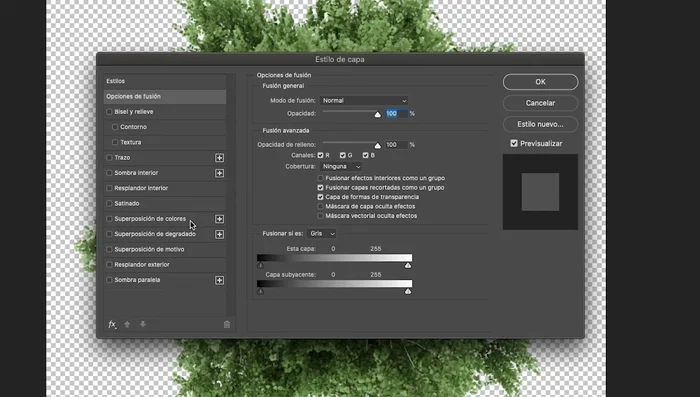The width and height of the screenshot is (700, 397).
Task: Check Máscara vectorial oculta efectos
Action: pos(320,216)
